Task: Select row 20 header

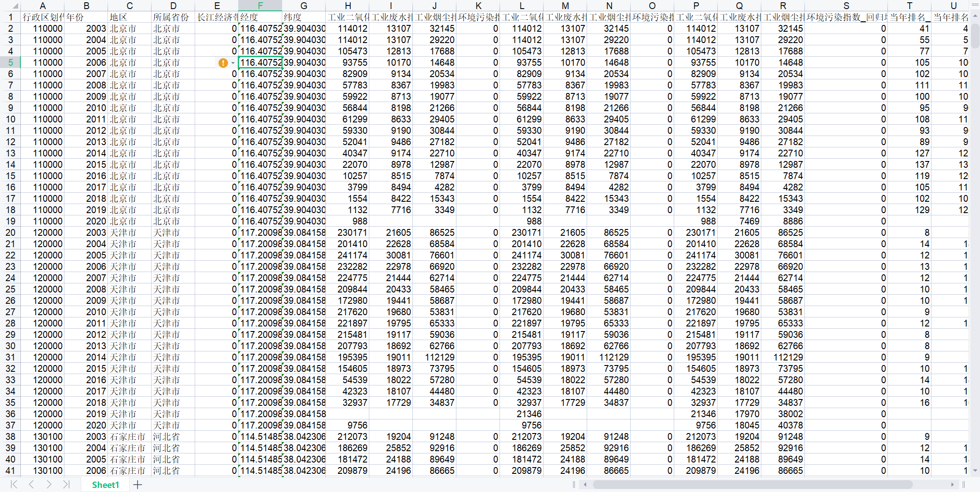Action: (x=10, y=233)
